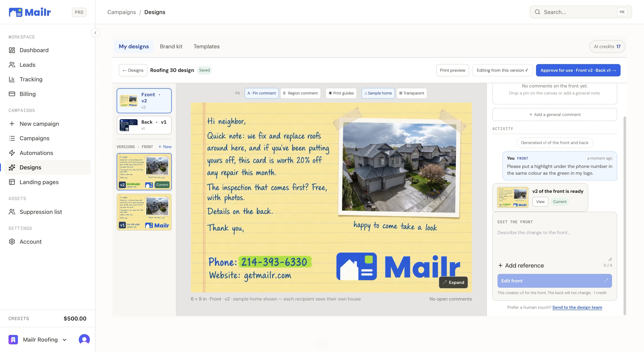The image size is (644, 352).
Task: Open Tracking via its chart icon
Action: tap(12, 79)
